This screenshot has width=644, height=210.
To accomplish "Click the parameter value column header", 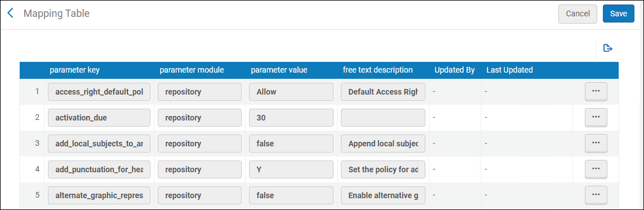I will click(279, 70).
